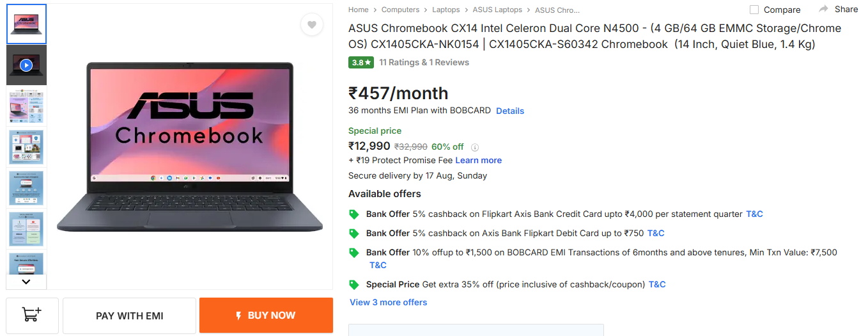Viewport: 868px width, 336px height.
Task: Expand View 3 more offers
Action: pos(388,302)
